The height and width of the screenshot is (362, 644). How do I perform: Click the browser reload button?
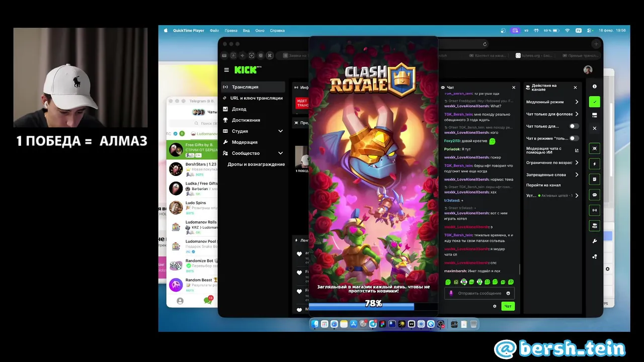485,44
